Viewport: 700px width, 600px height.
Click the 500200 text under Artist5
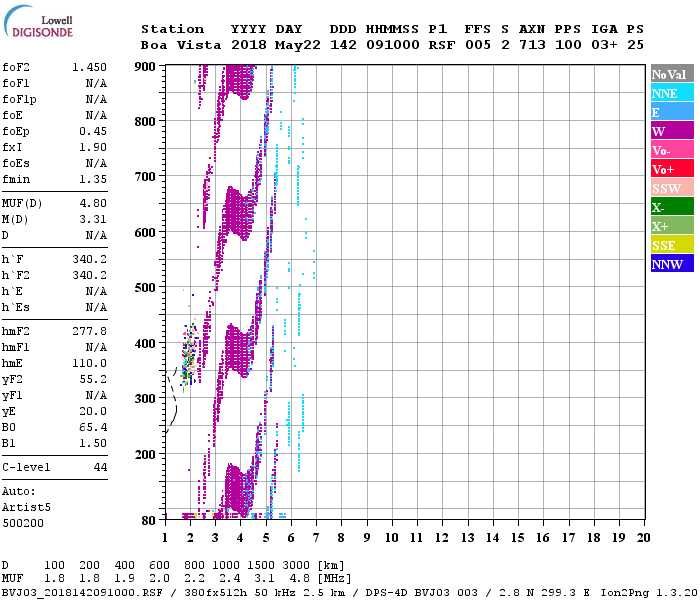tap(23, 523)
